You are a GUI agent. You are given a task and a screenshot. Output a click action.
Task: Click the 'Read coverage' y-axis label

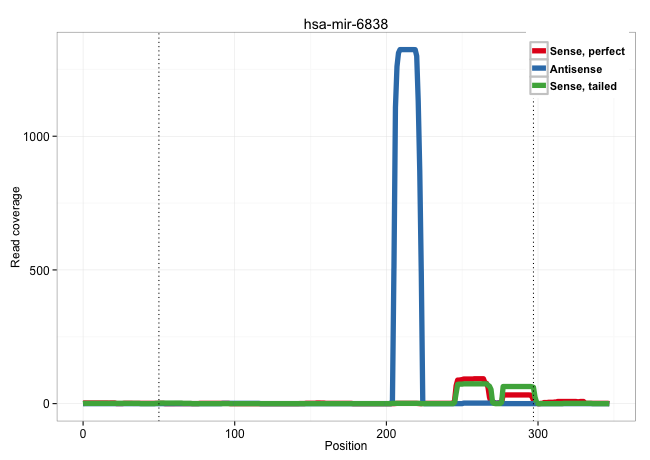(x=16, y=226)
